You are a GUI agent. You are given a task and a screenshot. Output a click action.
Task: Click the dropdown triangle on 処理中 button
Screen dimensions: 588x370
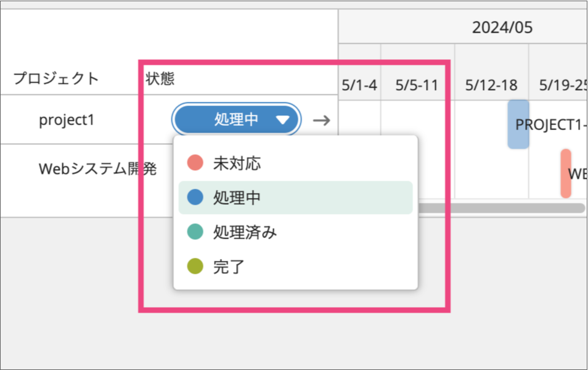(x=282, y=120)
